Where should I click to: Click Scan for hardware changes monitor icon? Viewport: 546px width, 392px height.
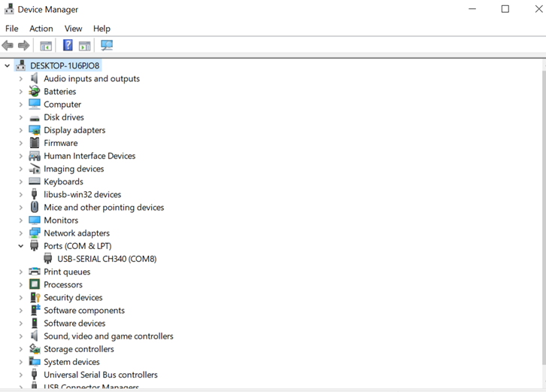point(107,46)
